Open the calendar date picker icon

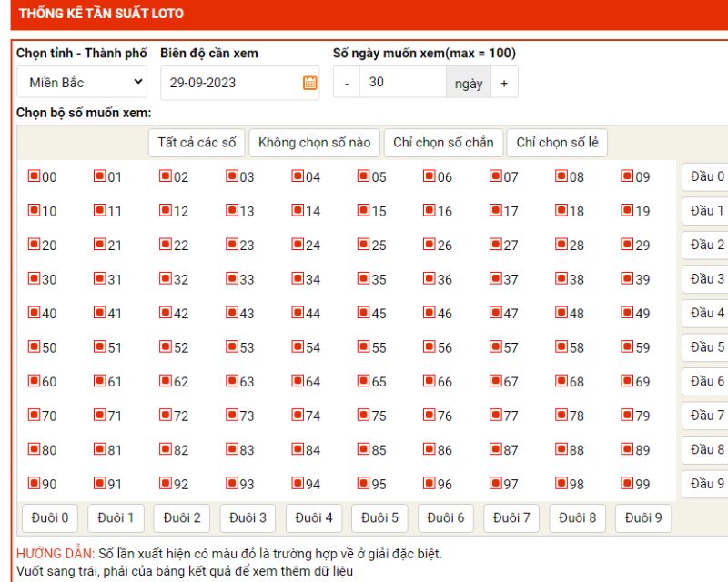pyautogui.click(x=310, y=83)
